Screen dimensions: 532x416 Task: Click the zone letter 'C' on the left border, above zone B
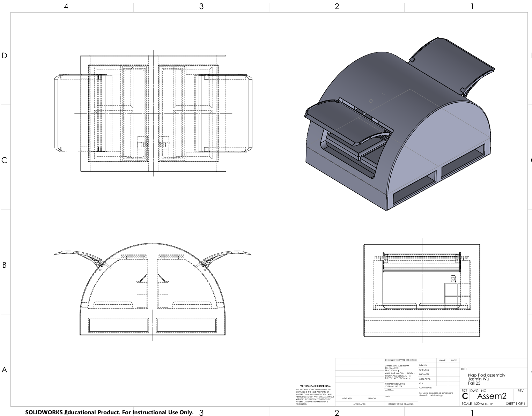click(x=5, y=160)
